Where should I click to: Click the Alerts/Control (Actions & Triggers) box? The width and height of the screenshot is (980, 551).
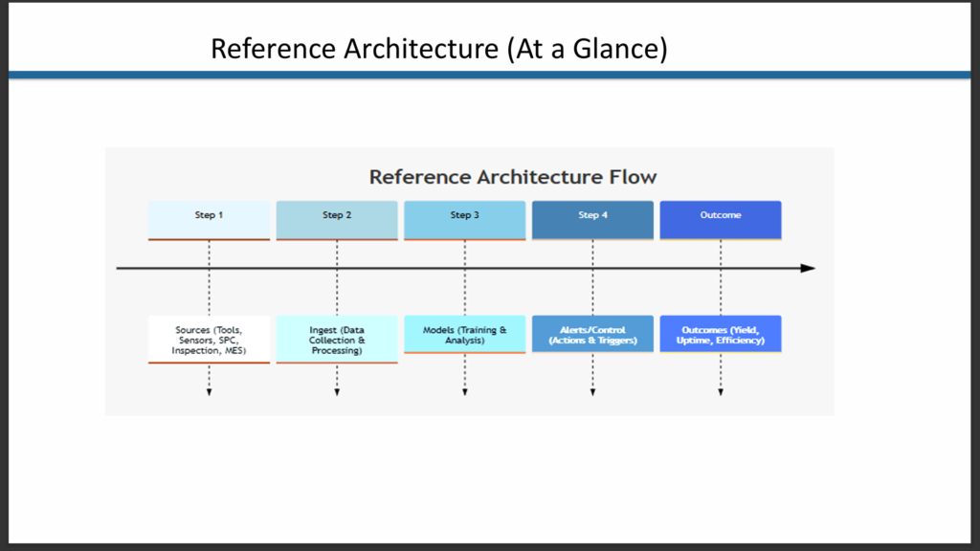(592, 334)
